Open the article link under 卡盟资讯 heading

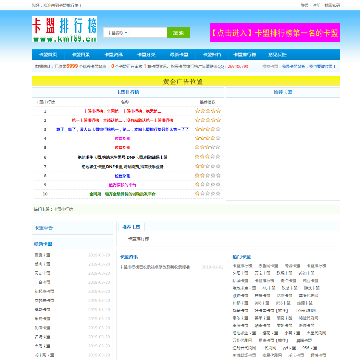pyautogui.click(x=155, y=267)
